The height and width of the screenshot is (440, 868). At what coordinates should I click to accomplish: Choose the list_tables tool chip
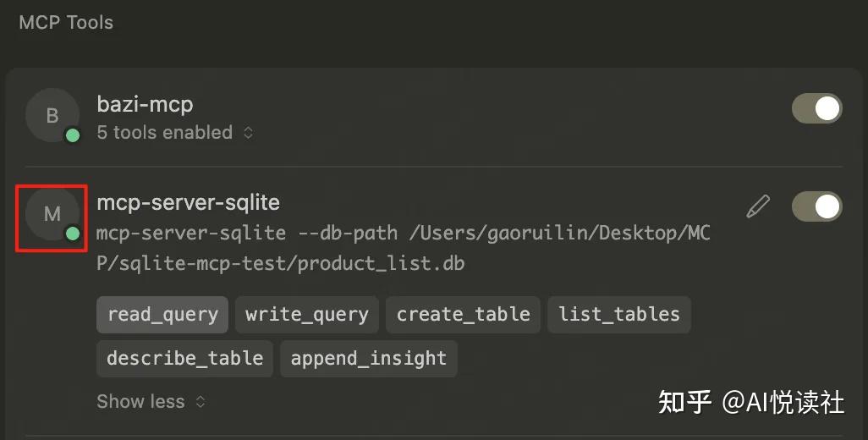tap(619, 315)
